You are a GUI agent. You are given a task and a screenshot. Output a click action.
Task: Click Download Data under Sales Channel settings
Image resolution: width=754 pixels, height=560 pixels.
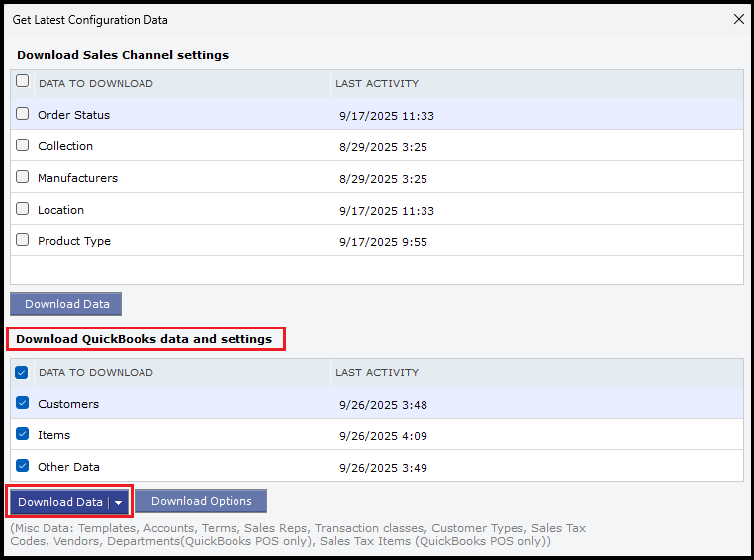(66, 304)
